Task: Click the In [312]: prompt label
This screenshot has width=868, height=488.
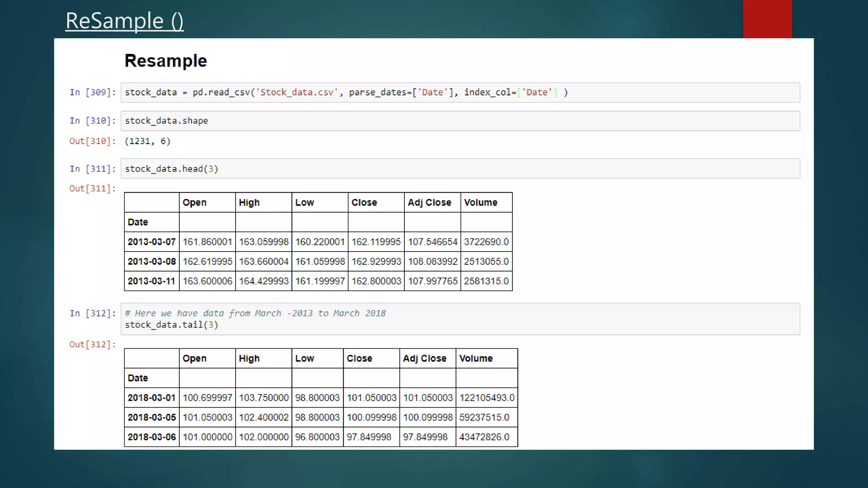Action: 93,313
